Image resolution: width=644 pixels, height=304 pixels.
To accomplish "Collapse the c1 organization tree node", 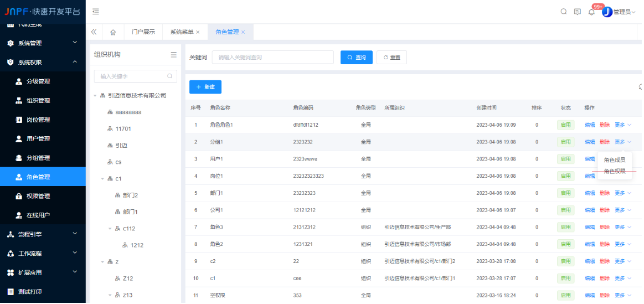I will pos(102,179).
